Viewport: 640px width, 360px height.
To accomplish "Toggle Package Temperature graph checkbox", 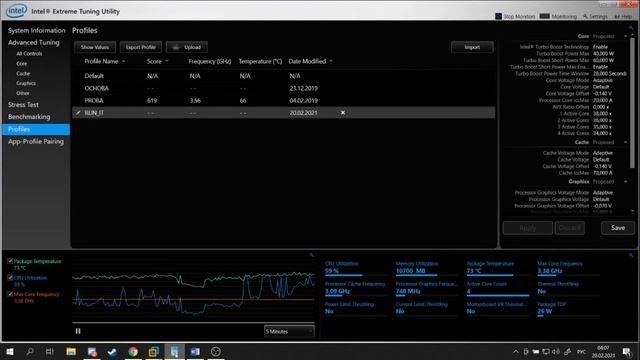I will click(x=10, y=261).
